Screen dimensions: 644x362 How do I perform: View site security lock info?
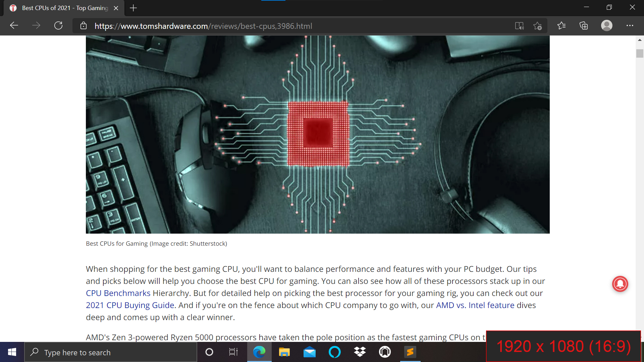point(84,26)
